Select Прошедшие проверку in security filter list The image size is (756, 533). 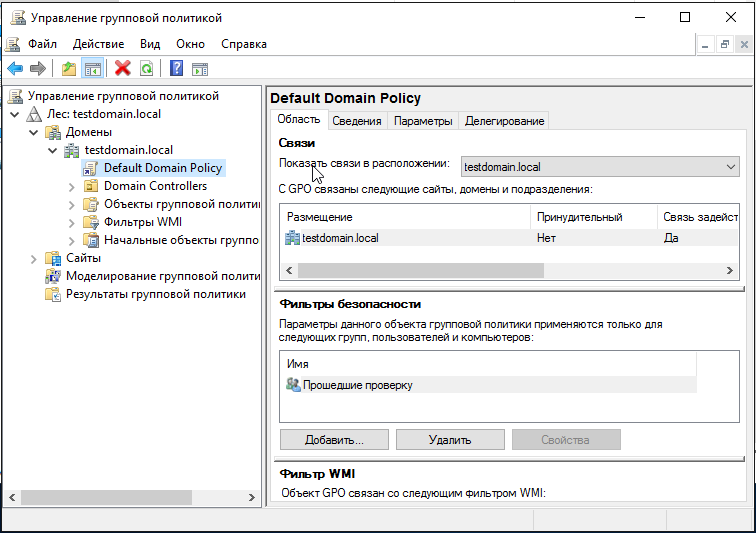356,385
